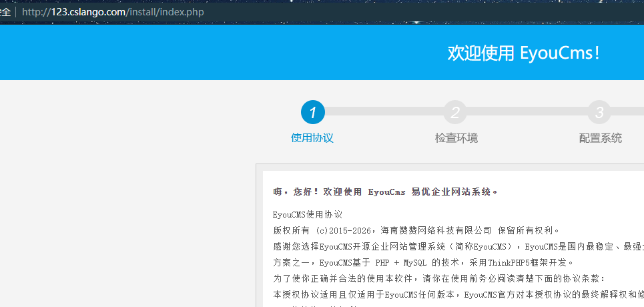Click the 欢迎使用 EyouCms! header title
This screenshot has height=307, width=644.
tap(523, 53)
